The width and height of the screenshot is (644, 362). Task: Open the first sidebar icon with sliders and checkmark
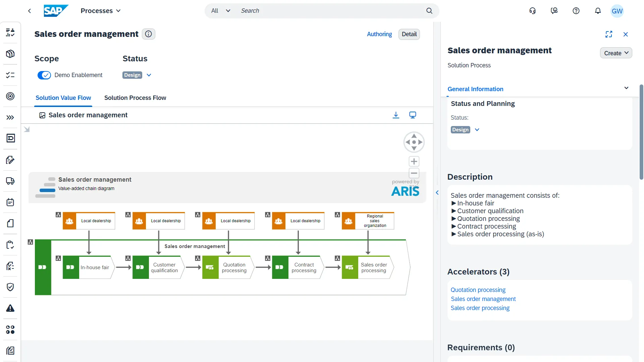tap(10, 33)
